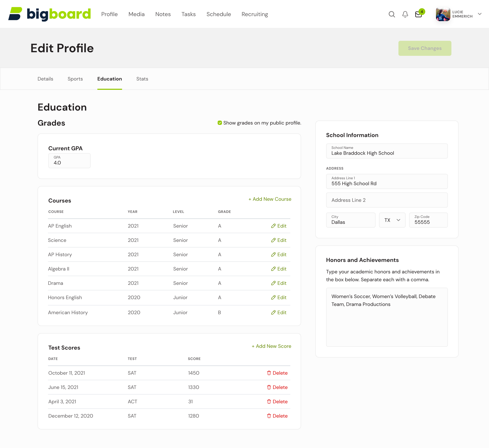The height and width of the screenshot is (448, 489).
Task: Click the GPA input field
Action: pyautogui.click(x=69, y=160)
